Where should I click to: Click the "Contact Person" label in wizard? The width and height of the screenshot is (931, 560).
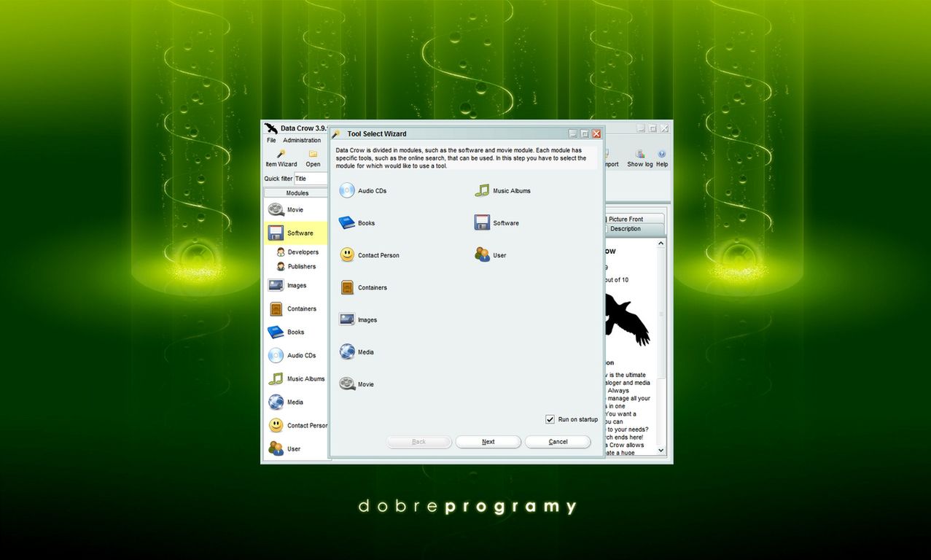[378, 255]
